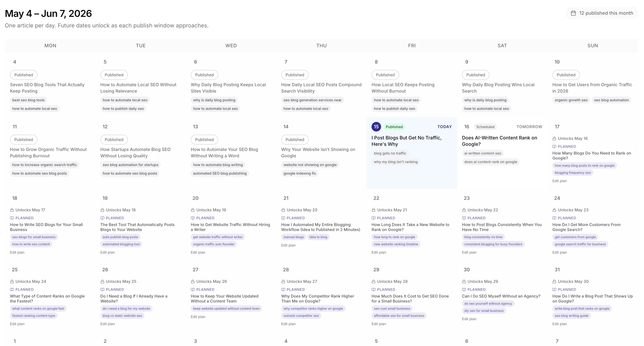The width and height of the screenshot is (644, 346).
Task: Click the TOMORROW label on May 16
Action: [x=529, y=127]
